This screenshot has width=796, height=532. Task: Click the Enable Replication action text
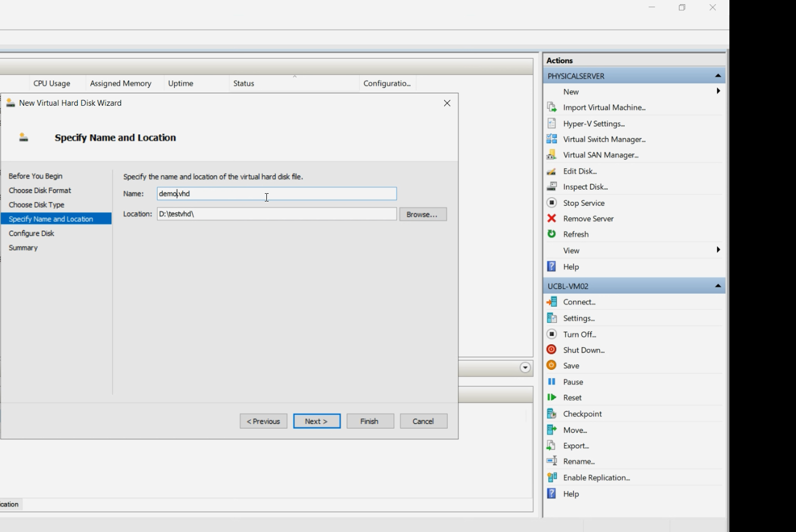click(596, 477)
